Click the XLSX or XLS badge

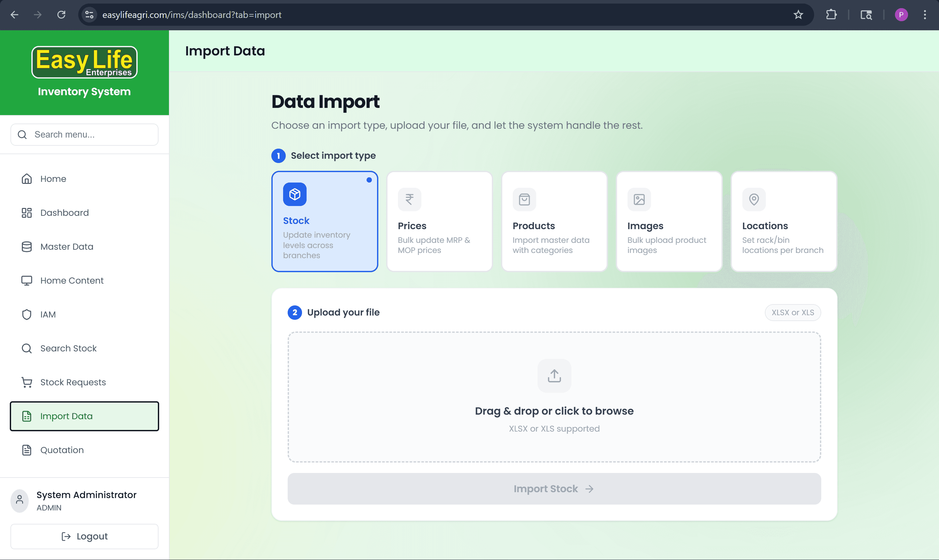click(x=793, y=313)
